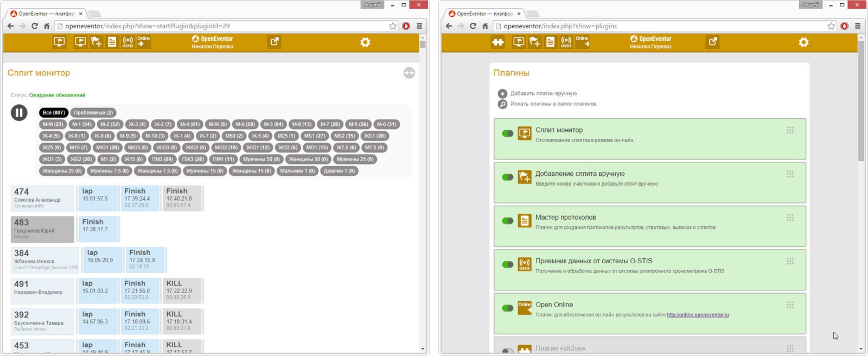
Task: Select participant 474 Соколов Александр card
Action: tap(42, 198)
